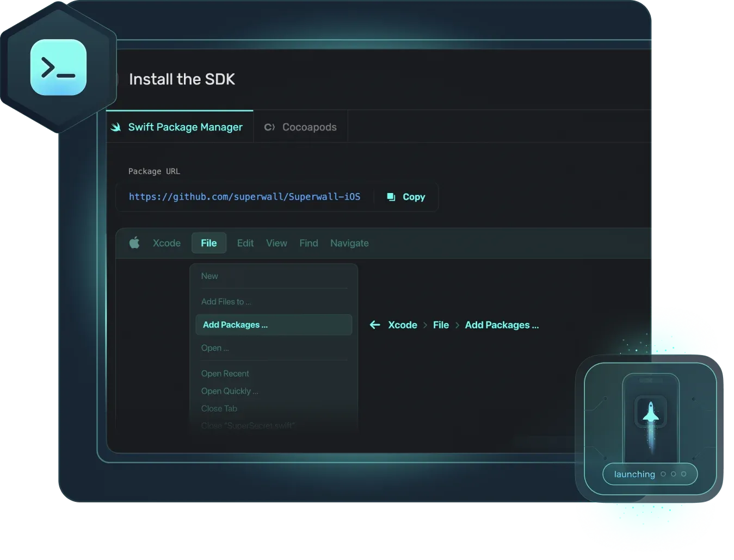The image size is (734, 560).
Task: Switch to the Cocoapods tab
Action: [x=309, y=127]
